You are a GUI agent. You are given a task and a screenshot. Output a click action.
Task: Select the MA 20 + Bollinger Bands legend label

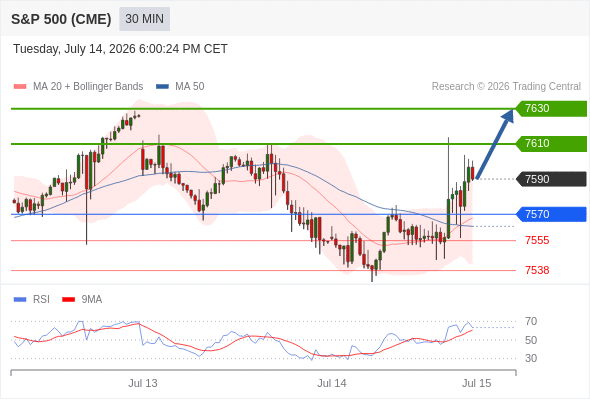88,87
